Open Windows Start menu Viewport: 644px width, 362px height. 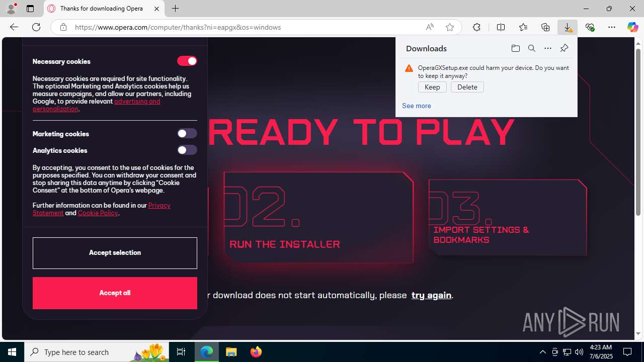(12, 352)
